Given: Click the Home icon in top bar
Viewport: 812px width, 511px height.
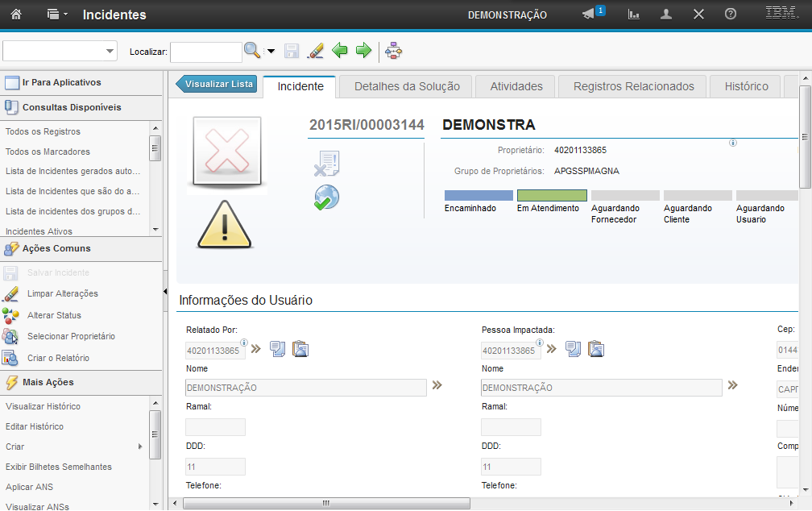Looking at the screenshot, I should (x=16, y=15).
